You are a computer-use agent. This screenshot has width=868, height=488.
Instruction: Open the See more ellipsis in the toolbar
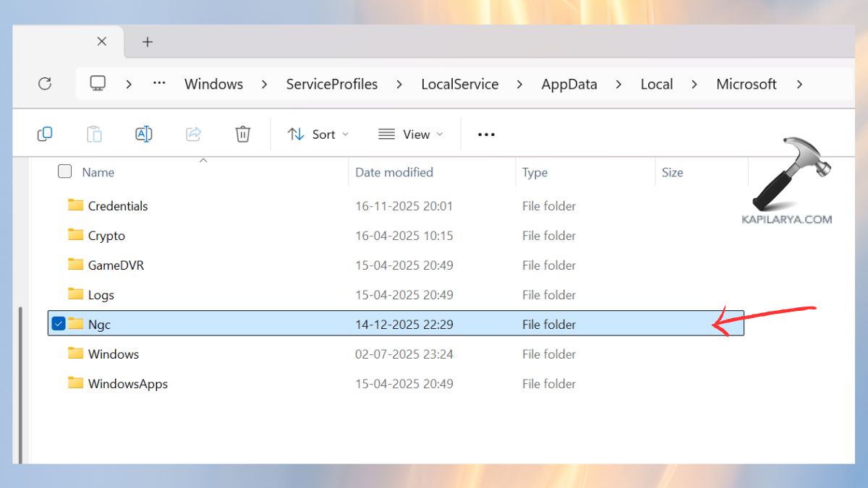pos(485,134)
